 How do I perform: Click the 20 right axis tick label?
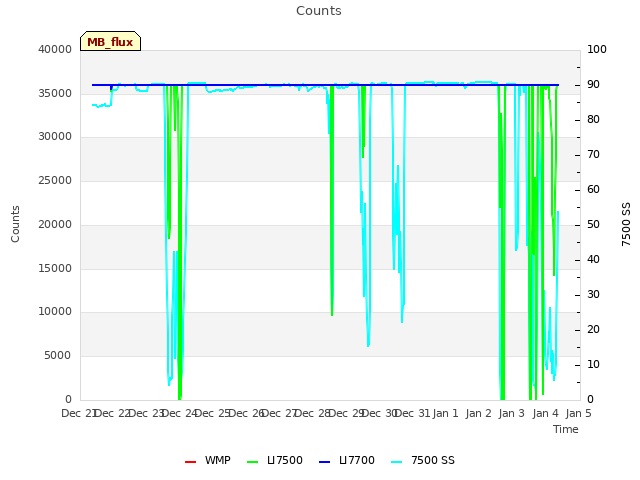coord(593,329)
